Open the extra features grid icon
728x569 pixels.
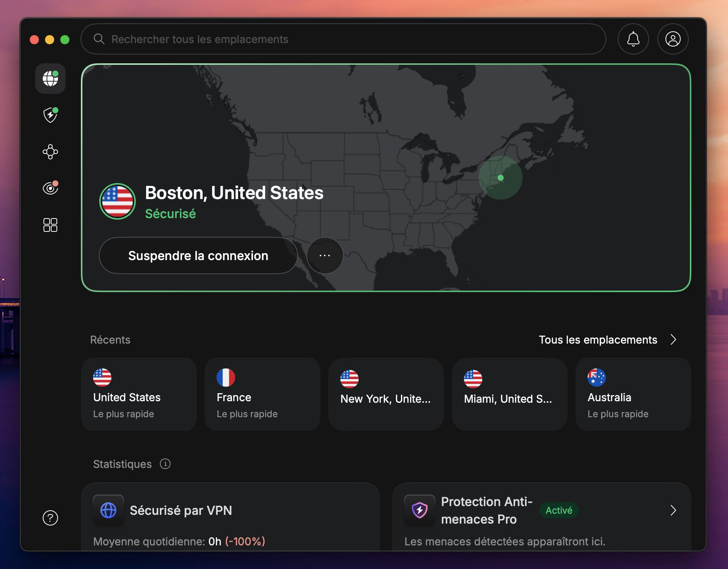50,225
